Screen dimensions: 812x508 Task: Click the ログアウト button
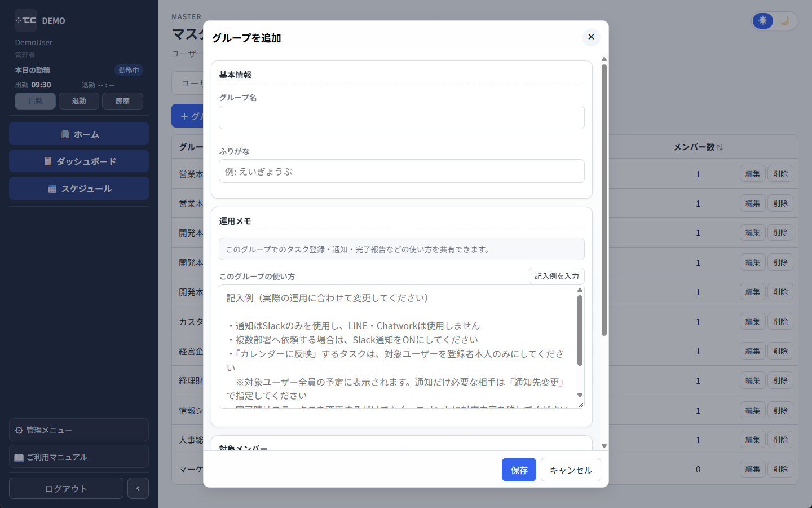click(x=66, y=488)
